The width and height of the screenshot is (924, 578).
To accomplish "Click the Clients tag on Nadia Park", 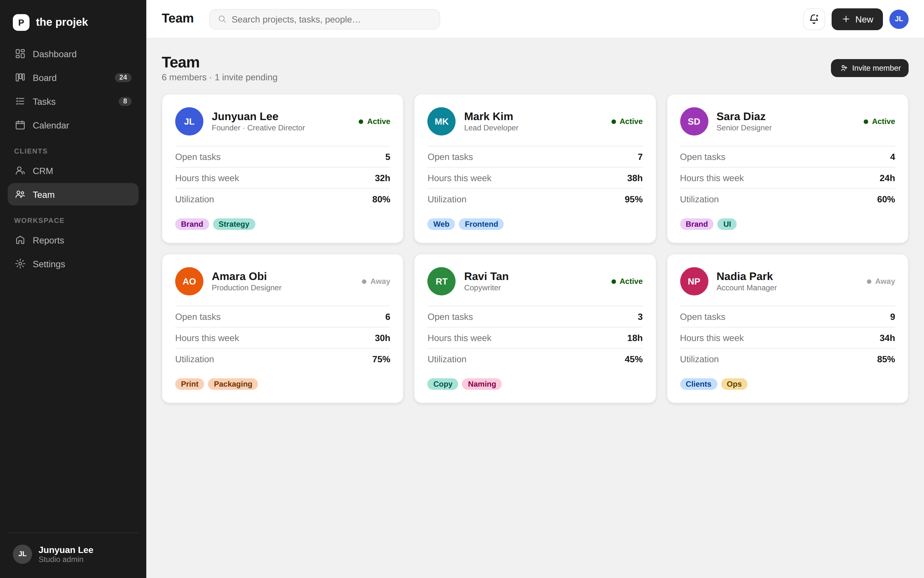I will click(x=698, y=384).
